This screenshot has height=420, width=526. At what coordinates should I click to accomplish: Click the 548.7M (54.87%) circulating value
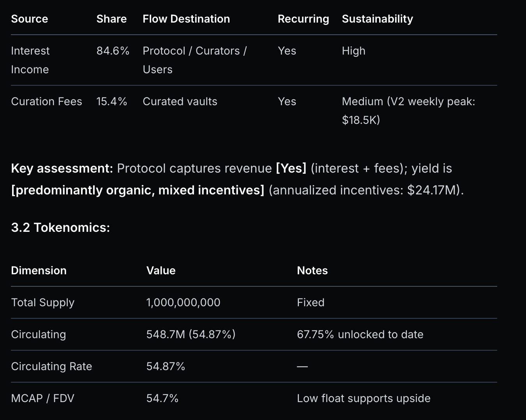(191, 335)
